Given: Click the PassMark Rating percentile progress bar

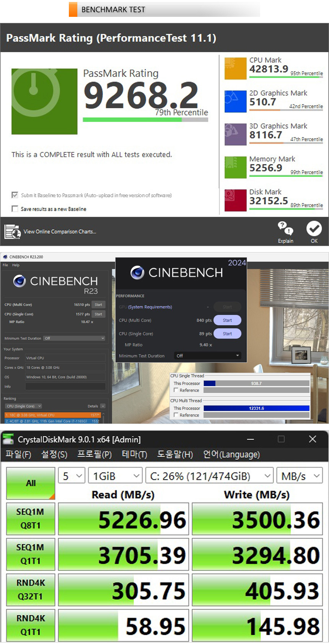Looking at the screenshot, I should (x=145, y=120).
